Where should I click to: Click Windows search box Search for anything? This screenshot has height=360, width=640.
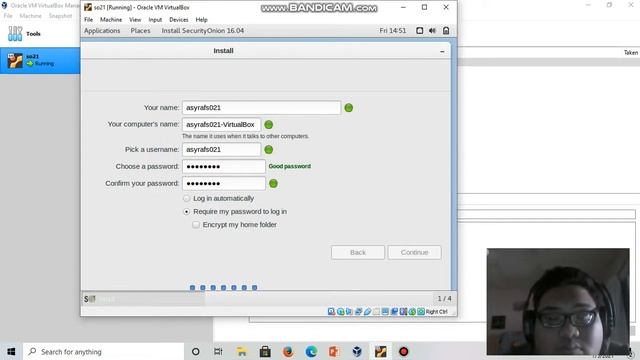[x=103, y=351]
